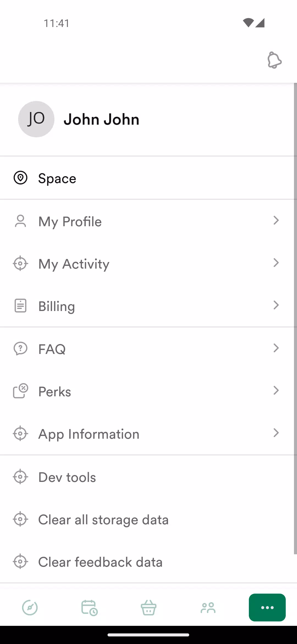Tap the JO profile avatar

[x=36, y=119]
